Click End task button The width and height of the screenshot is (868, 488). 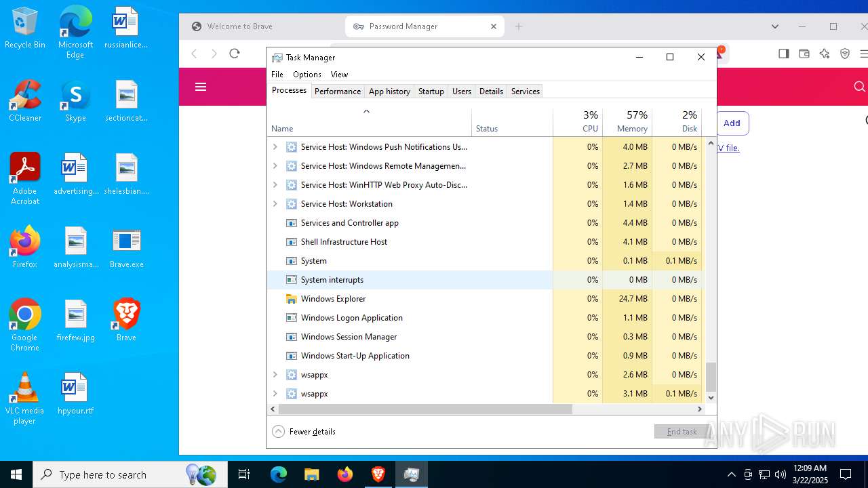(682, 432)
